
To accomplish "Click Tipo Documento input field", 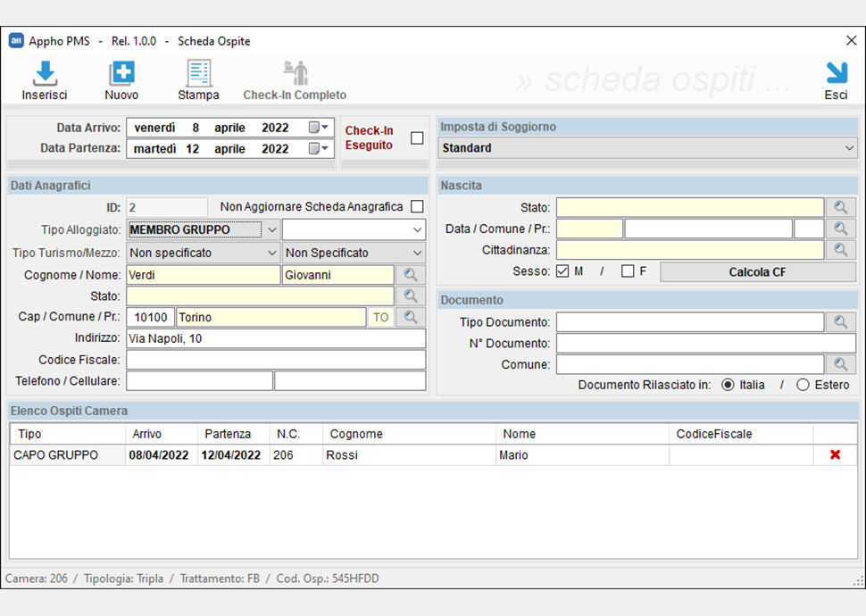I will 690,321.
